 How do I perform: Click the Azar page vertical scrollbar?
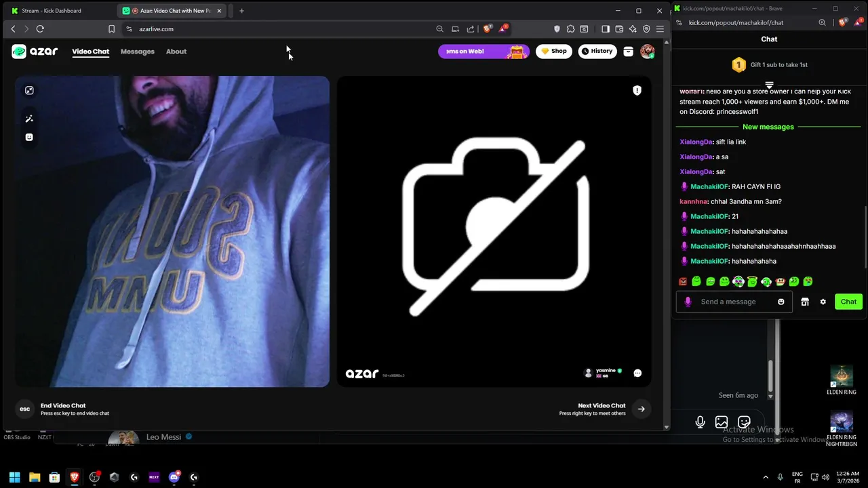[x=667, y=234]
